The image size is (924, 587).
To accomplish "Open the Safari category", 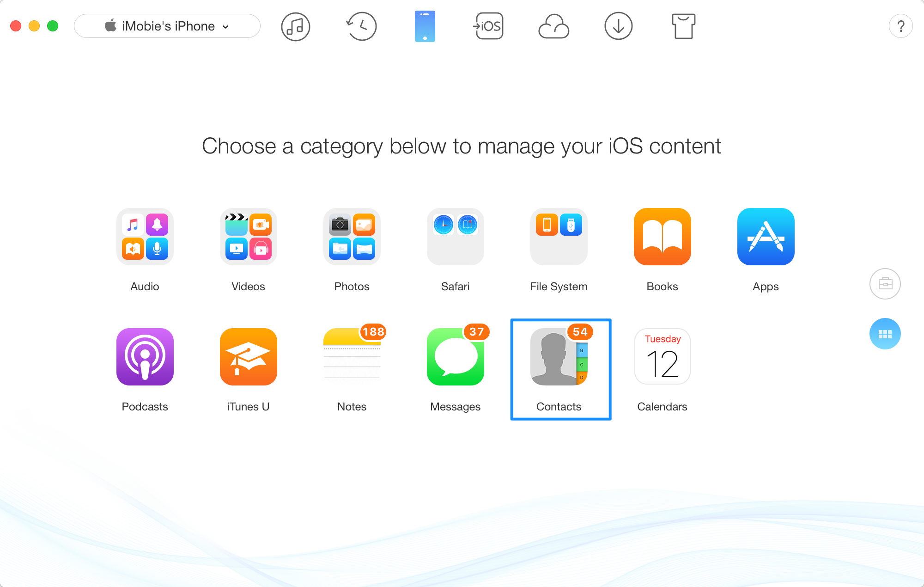I will click(x=456, y=237).
